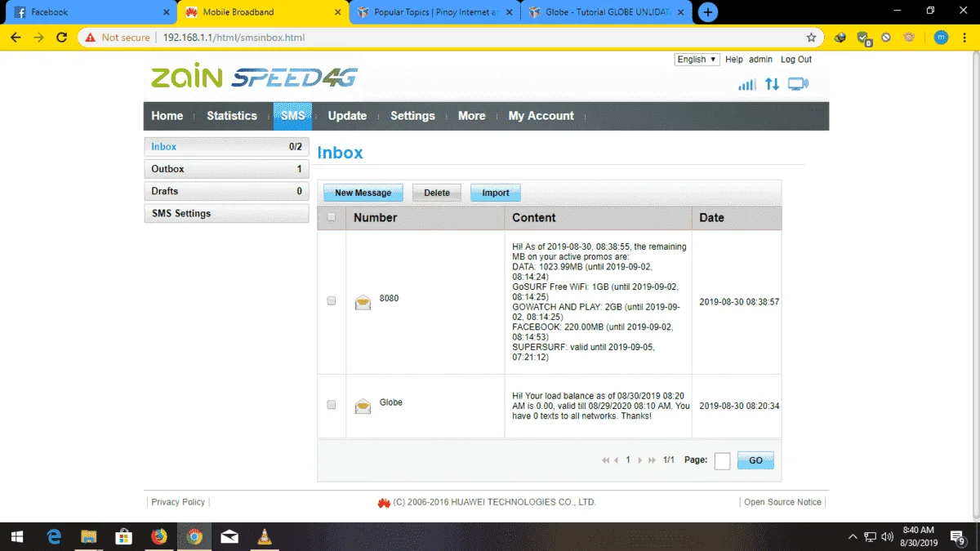Click the envelope icon beside 8080

coord(363,302)
